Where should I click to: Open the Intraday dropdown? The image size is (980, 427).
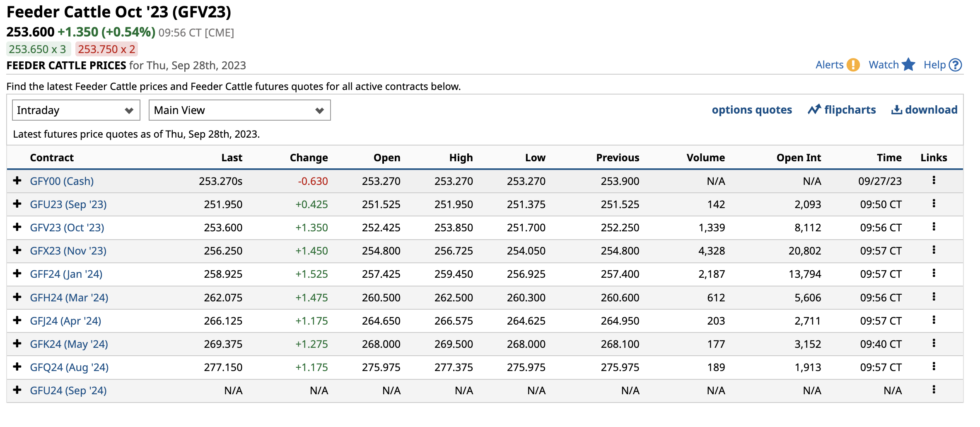76,110
